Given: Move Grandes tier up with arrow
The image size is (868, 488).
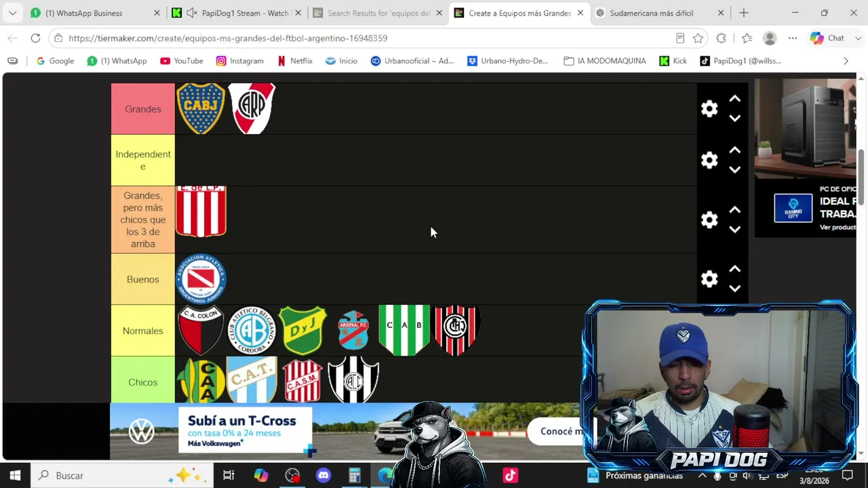Looking at the screenshot, I should tap(734, 99).
